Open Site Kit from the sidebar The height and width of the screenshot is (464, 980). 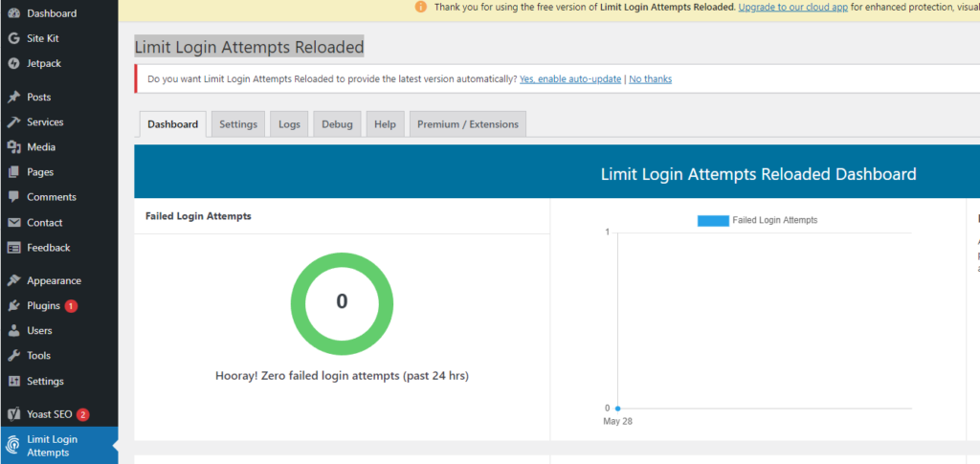tap(42, 38)
